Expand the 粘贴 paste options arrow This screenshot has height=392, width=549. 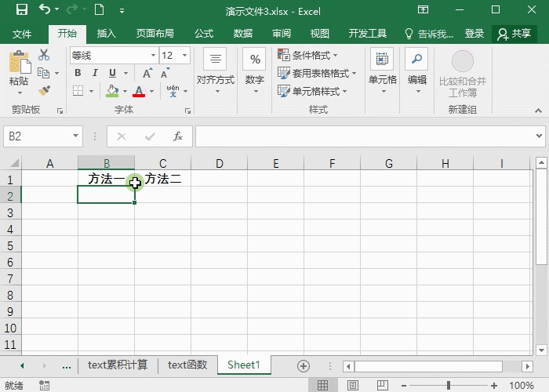20,93
